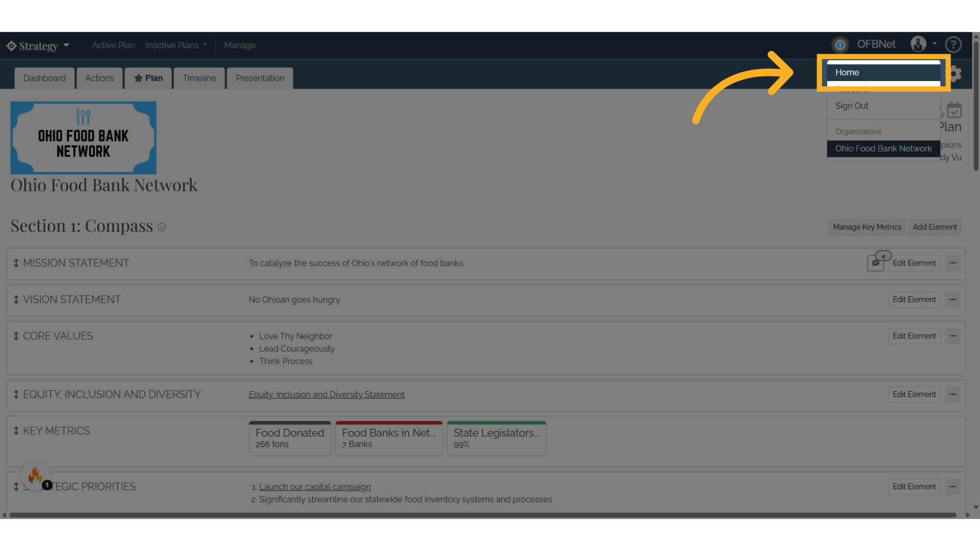This screenshot has height=551, width=980.
Task: Click the calendar check icon at right
Action: tap(954, 110)
